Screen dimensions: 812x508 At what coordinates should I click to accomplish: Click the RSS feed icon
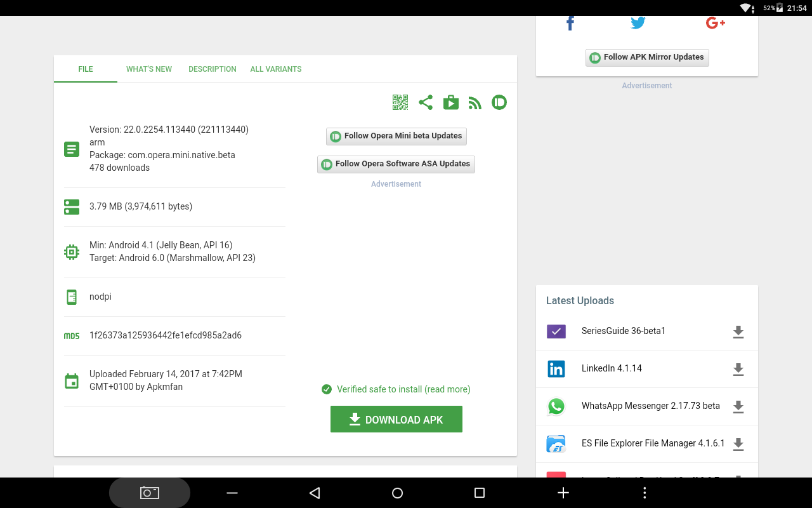(x=475, y=103)
